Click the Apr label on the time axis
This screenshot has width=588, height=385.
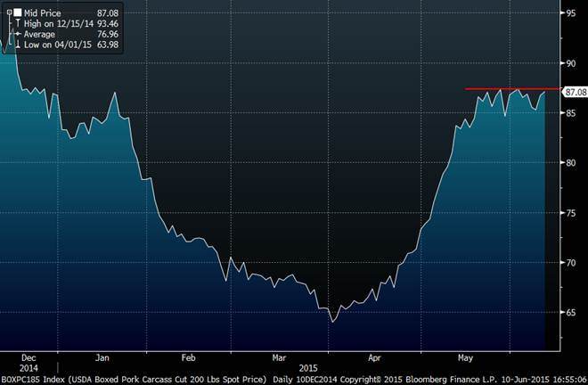point(374,356)
